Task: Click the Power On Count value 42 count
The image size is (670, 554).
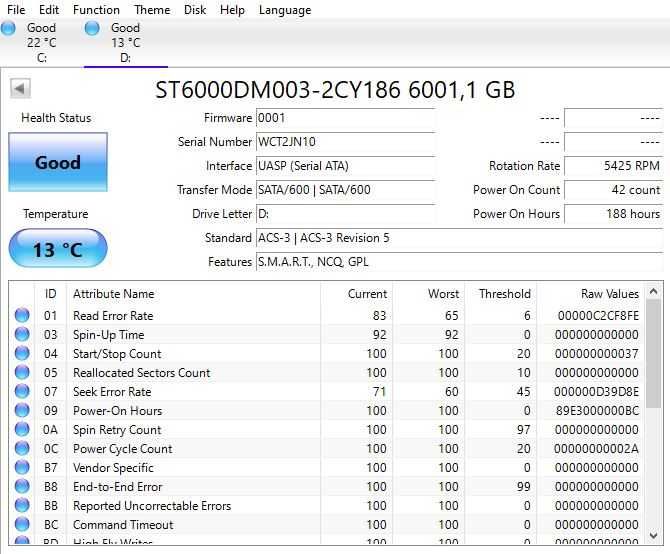Action: tap(614, 190)
